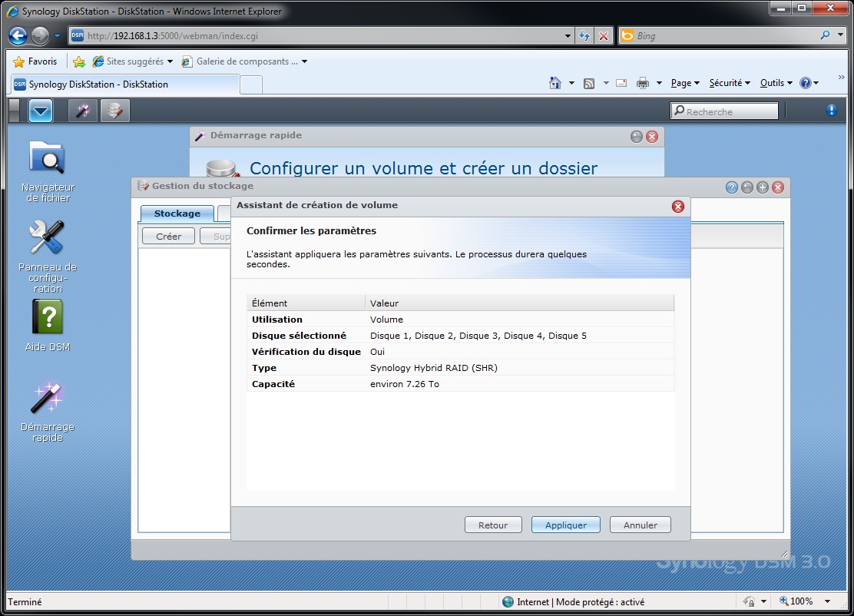Open the Aide DSM help icon
The width and height of the screenshot is (854, 616).
(48, 326)
